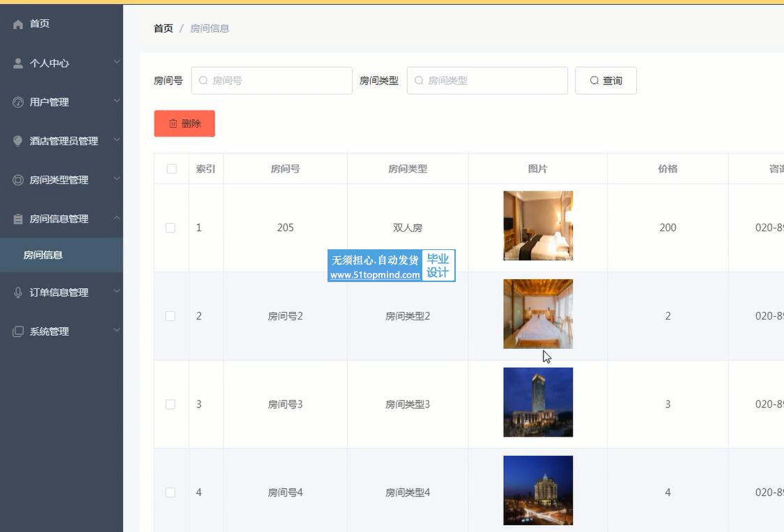The width and height of the screenshot is (784, 532).
Task: Click the clipboard icon for 房间信息管理
Action: click(18, 219)
